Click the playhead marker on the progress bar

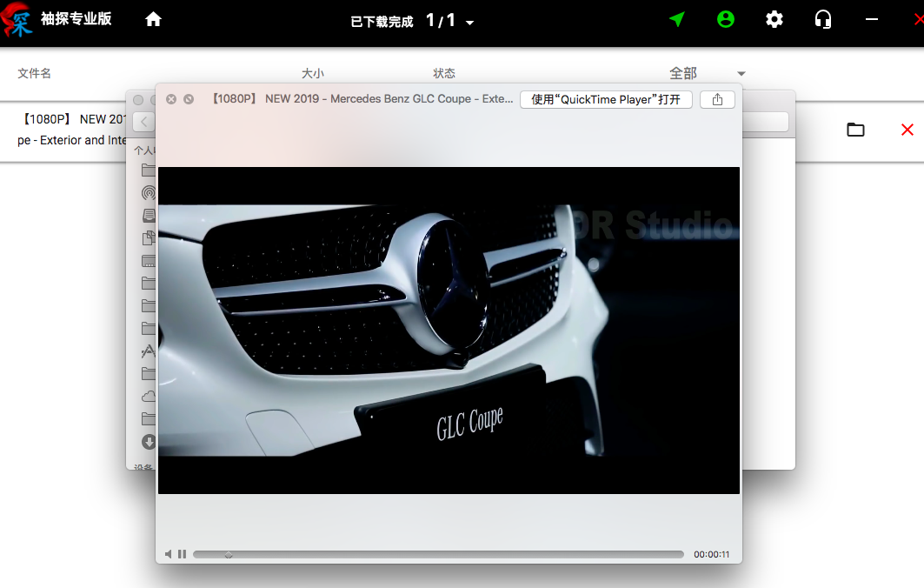(x=229, y=554)
